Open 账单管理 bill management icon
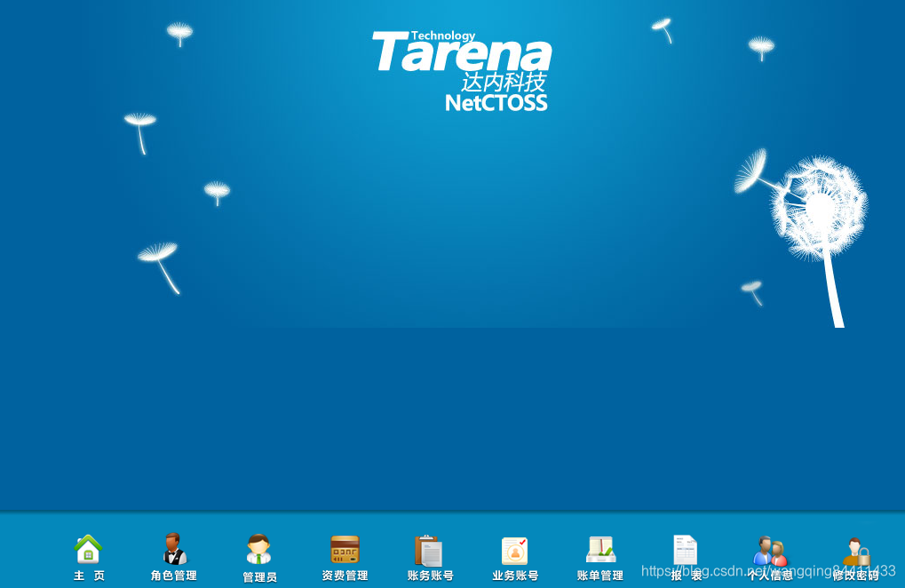The image size is (905, 588). coord(601,549)
